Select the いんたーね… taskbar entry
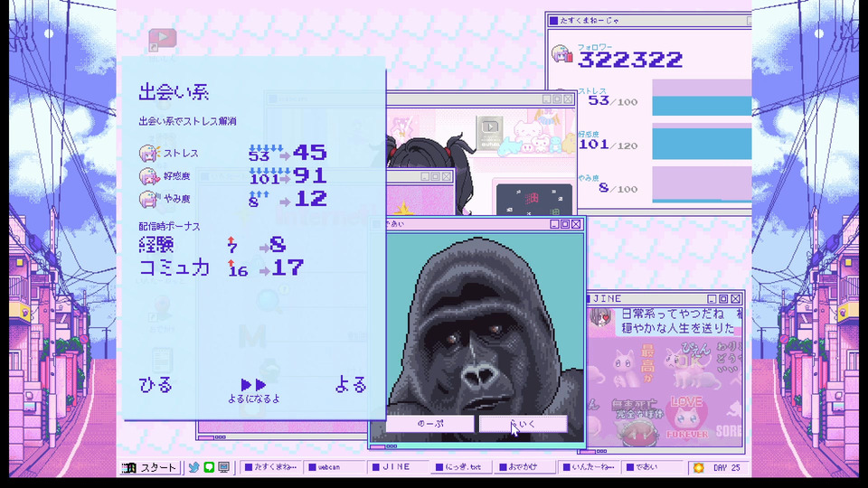 pyautogui.click(x=589, y=467)
